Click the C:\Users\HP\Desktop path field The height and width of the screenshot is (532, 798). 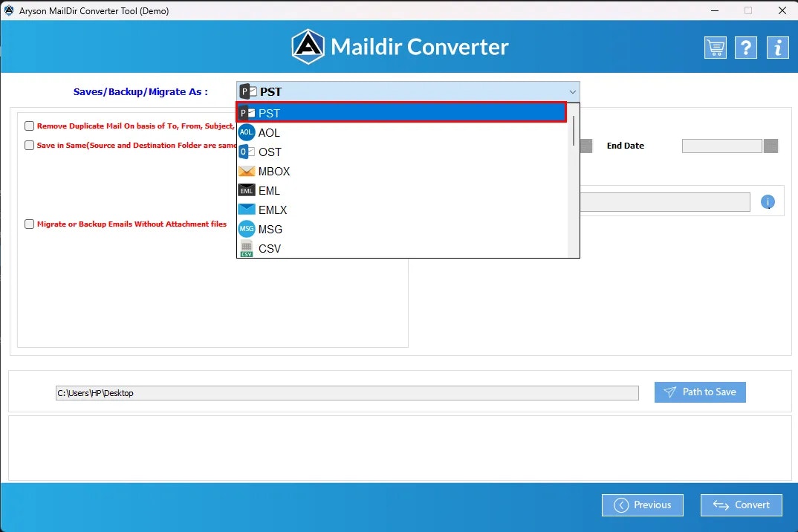point(347,393)
